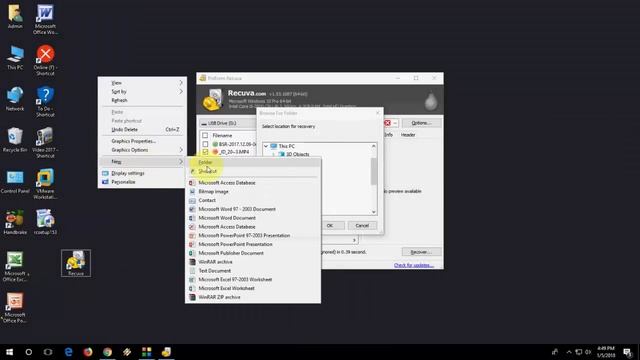Screen dimensions: 640x360
Task: Open the Windows Start menu
Action: coord(9,352)
